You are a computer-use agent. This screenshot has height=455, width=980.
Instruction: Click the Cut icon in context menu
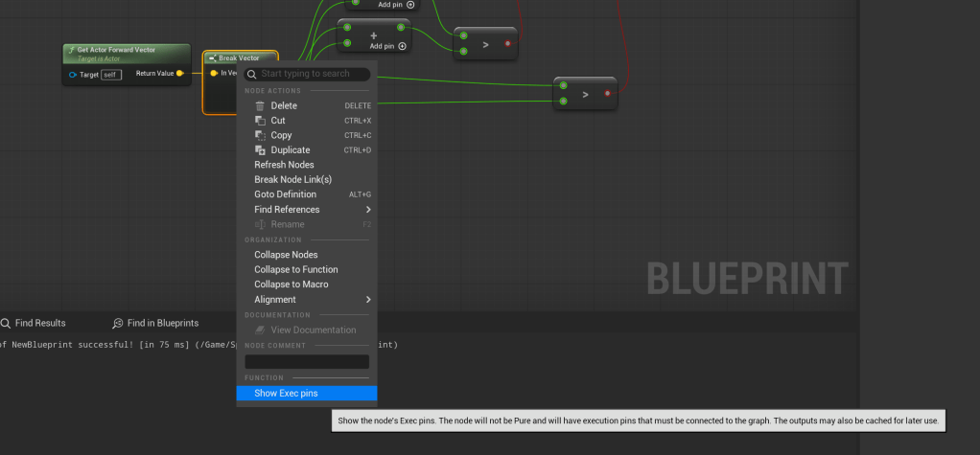point(260,121)
